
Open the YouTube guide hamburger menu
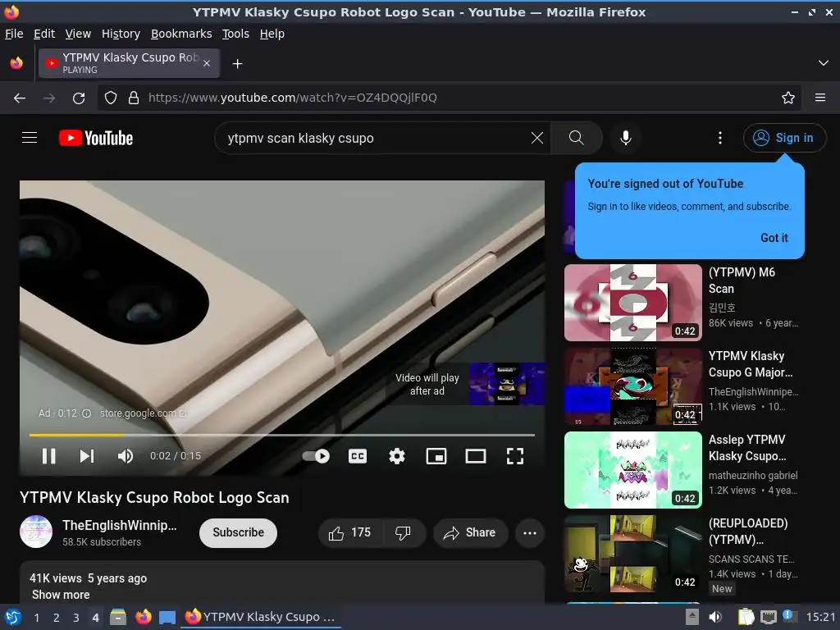click(x=30, y=138)
